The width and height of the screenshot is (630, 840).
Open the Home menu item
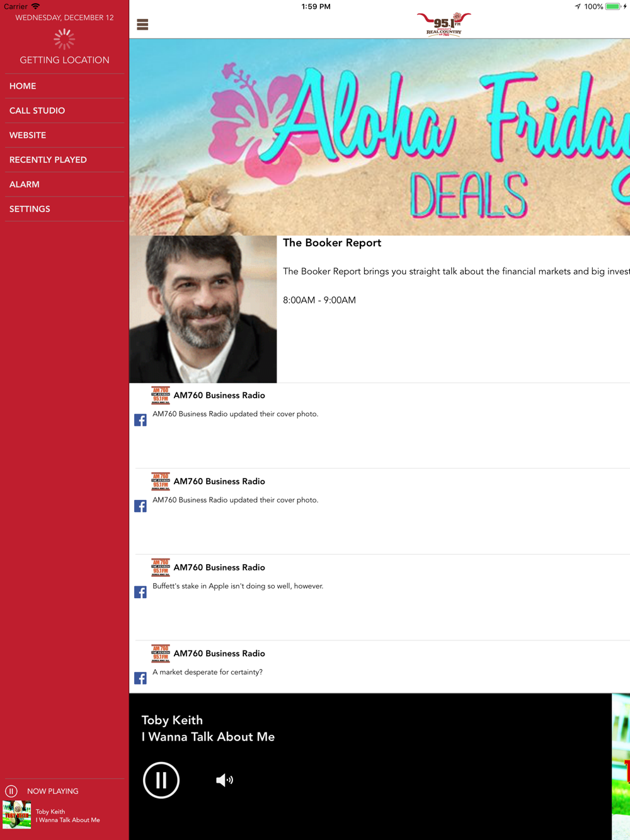[64, 86]
